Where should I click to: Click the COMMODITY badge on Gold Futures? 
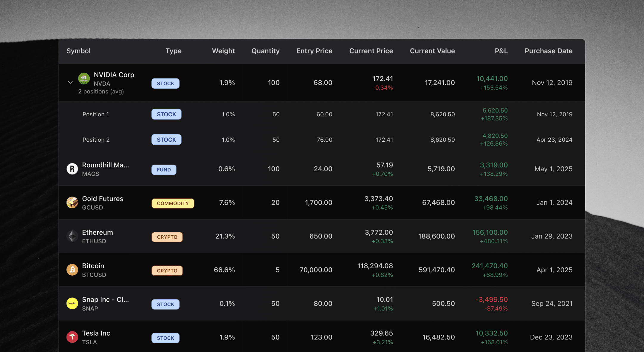173,203
